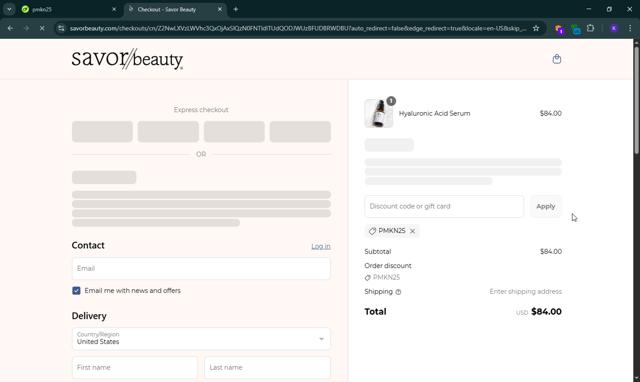Image resolution: width=640 pixels, height=382 pixels.
Task: Click the Delivery heading
Action: 89,316
